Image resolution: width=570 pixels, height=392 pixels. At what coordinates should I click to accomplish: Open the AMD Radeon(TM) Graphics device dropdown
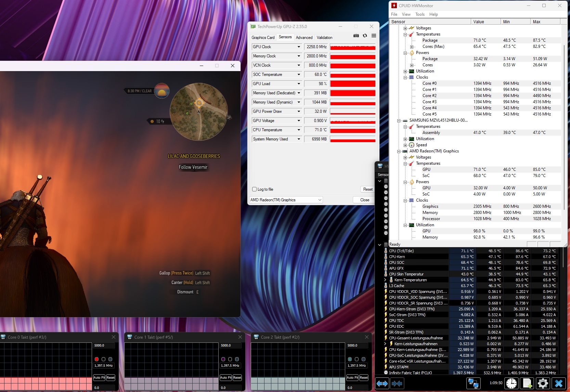coord(286,200)
